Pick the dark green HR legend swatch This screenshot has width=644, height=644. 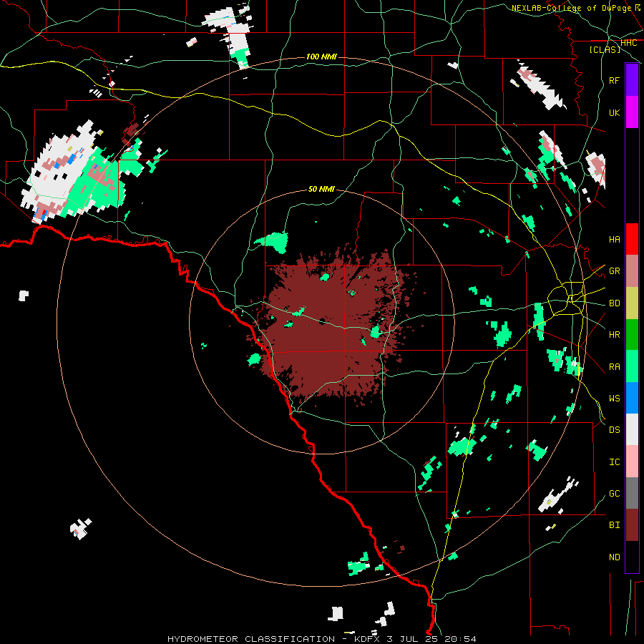(x=632, y=335)
